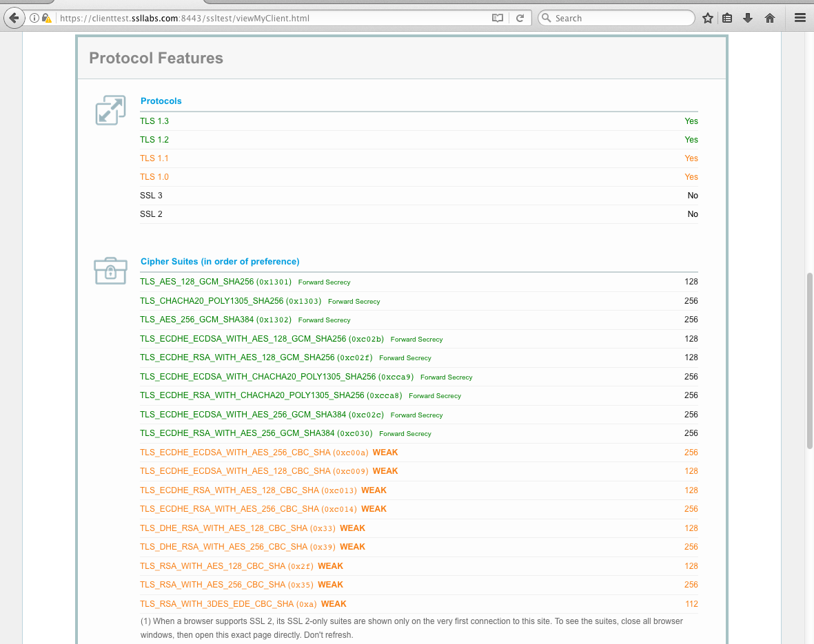The height and width of the screenshot is (644, 814).
Task: Click the padlock warning icon in address bar
Action: point(46,18)
